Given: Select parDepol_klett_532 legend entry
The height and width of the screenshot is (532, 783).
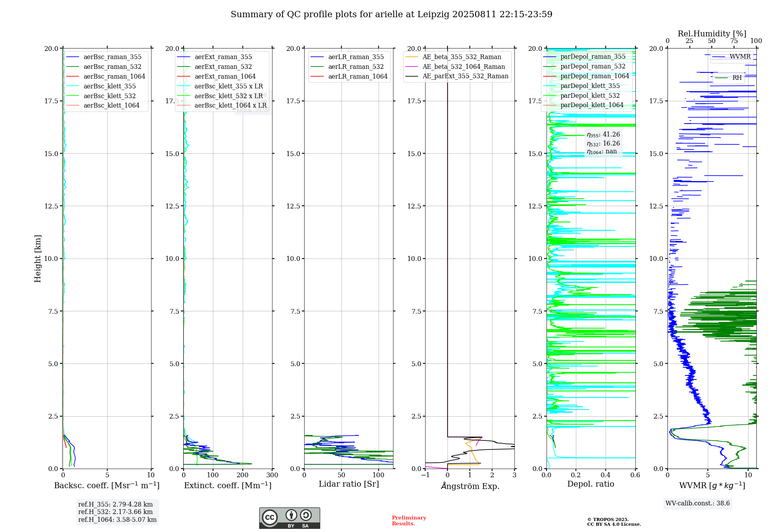Looking at the screenshot, I should click(x=582, y=96).
